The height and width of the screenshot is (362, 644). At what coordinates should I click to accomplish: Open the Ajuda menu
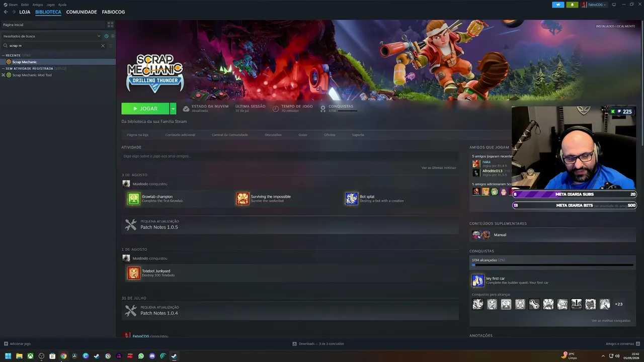click(x=62, y=5)
